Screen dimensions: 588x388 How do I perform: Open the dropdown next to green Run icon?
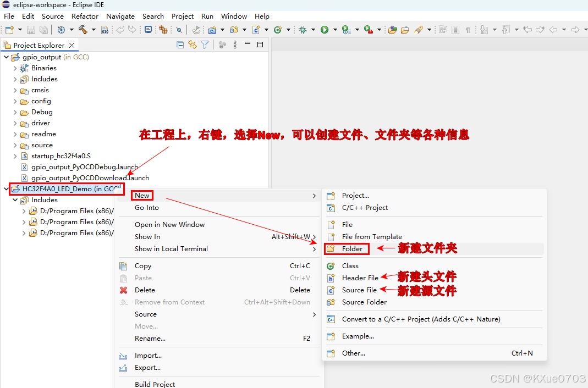(x=335, y=30)
